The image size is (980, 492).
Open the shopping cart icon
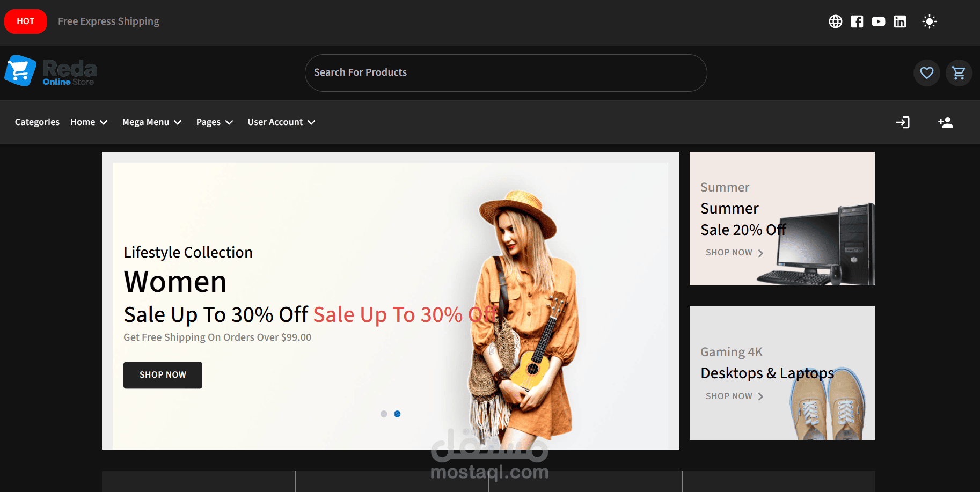coord(959,73)
